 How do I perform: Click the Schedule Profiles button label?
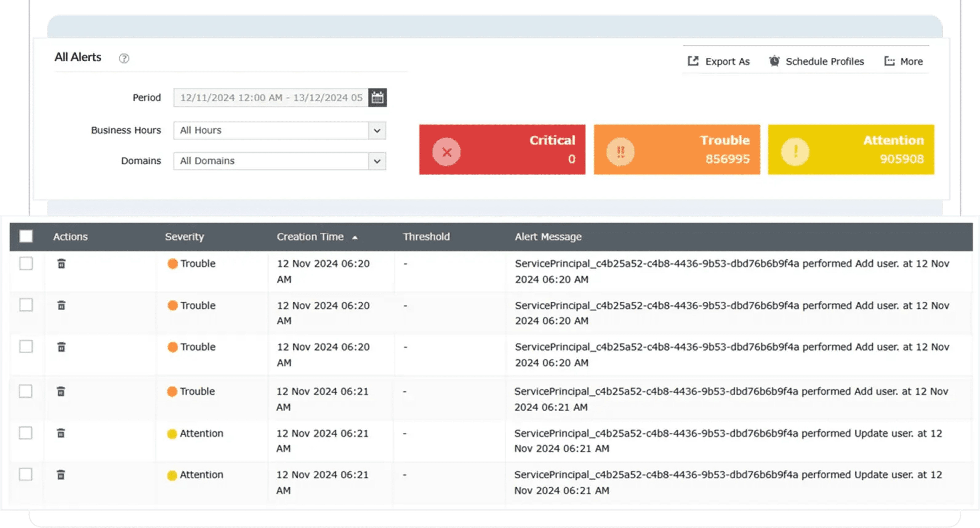tap(824, 61)
